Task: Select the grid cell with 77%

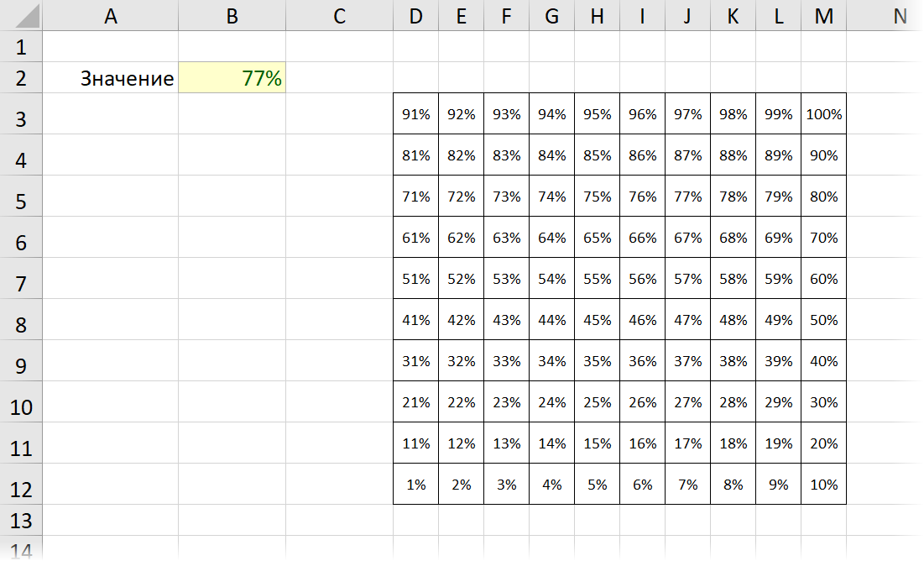Action: 687,196
